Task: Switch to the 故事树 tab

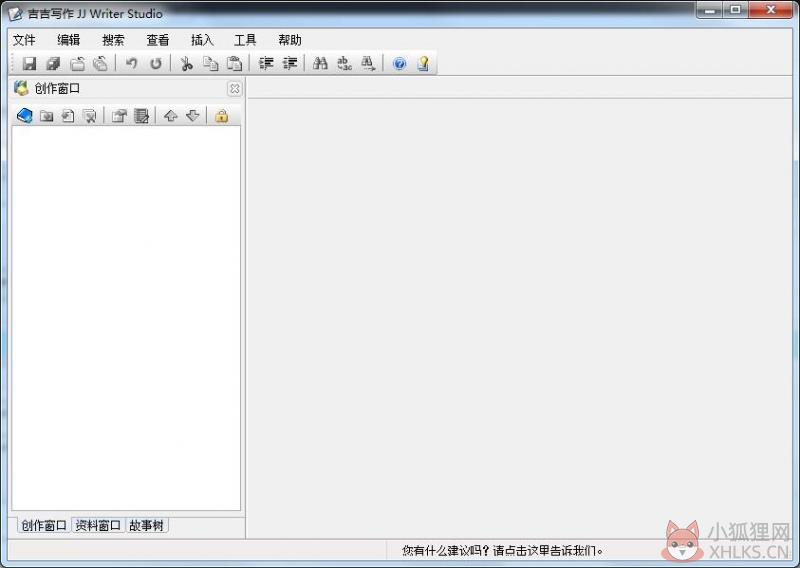Action: click(146, 525)
